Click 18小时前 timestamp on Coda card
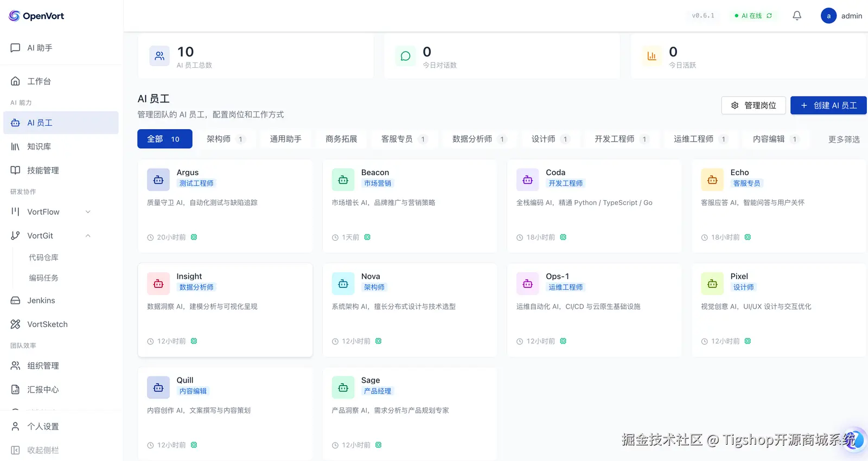This screenshot has width=868, height=461. [x=540, y=238]
